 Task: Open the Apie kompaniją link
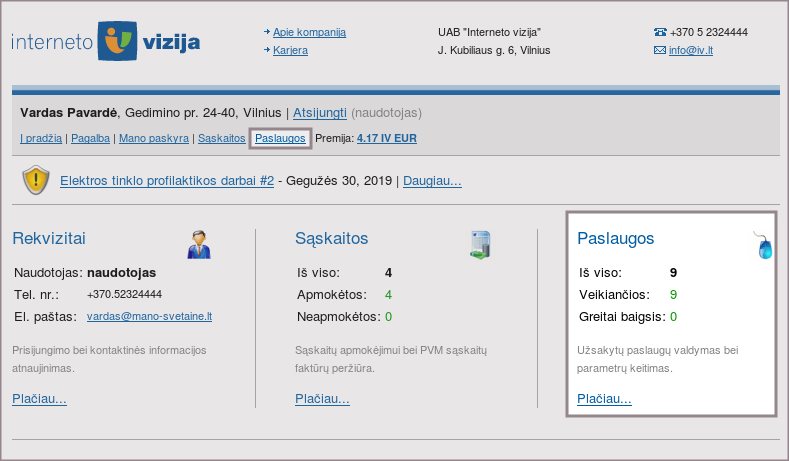click(309, 32)
